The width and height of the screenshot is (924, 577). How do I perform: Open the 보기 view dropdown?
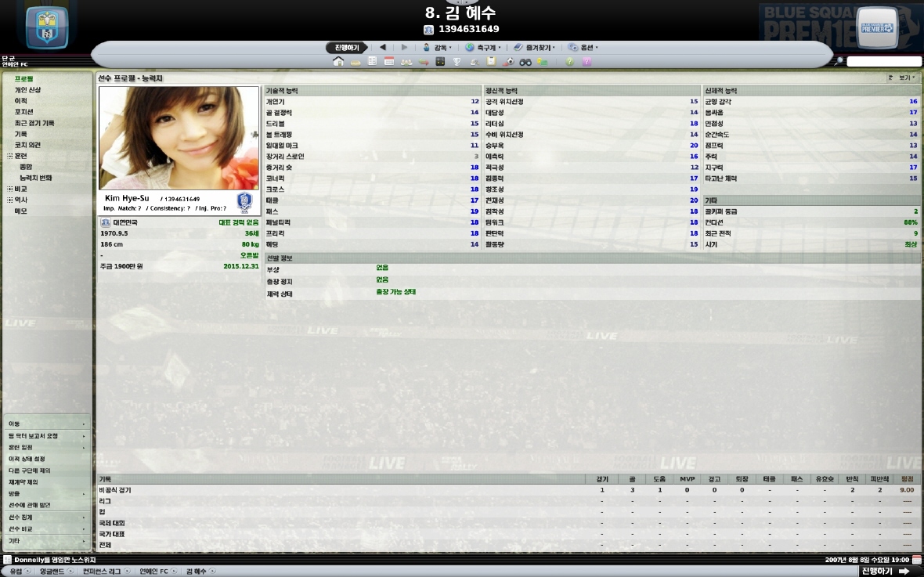[x=904, y=78]
